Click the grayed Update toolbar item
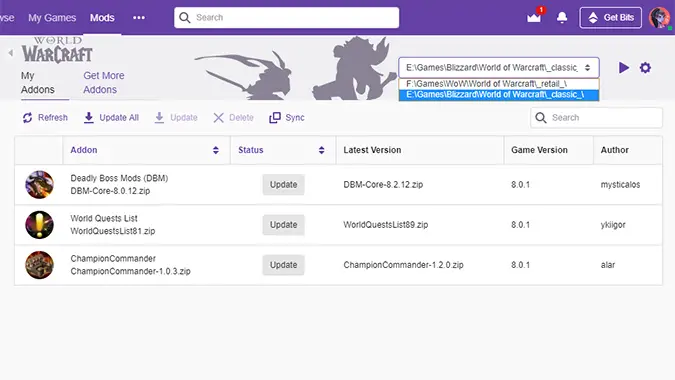 (176, 117)
